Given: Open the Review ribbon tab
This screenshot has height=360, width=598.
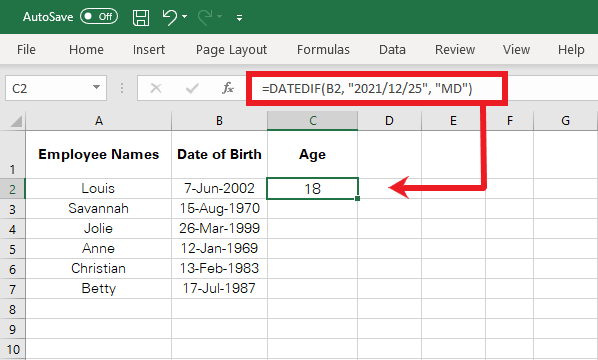Looking at the screenshot, I should pos(455,50).
